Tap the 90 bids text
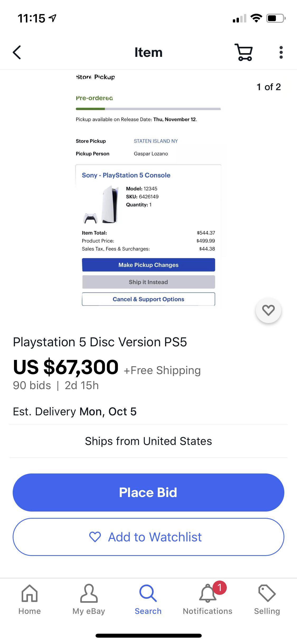The height and width of the screenshot is (644, 297). click(32, 385)
